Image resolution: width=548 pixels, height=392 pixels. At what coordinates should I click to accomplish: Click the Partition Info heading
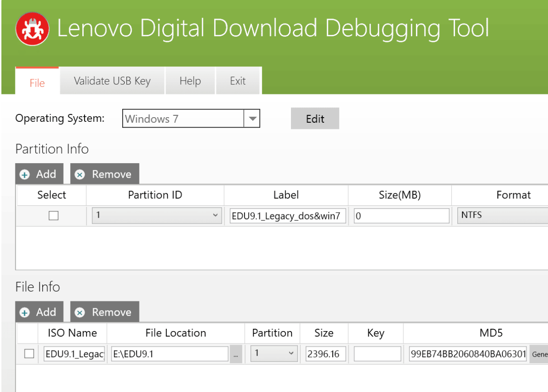[x=52, y=149]
